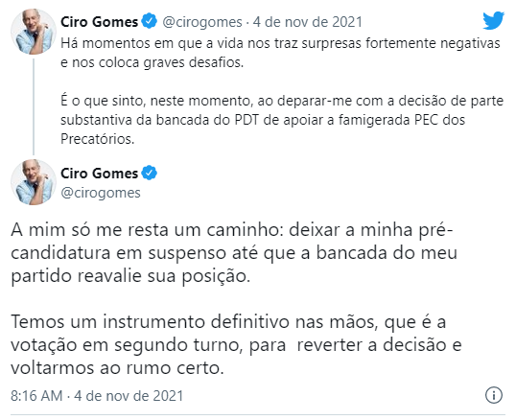
Task: Open the @cirogomes handle beside the top date
Action: 202,22
